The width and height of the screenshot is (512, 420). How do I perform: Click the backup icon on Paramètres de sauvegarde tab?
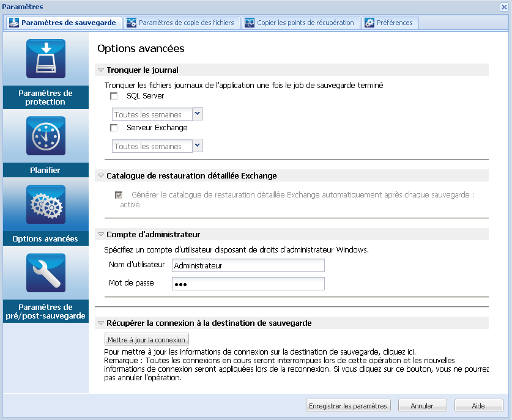click(x=13, y=22)
